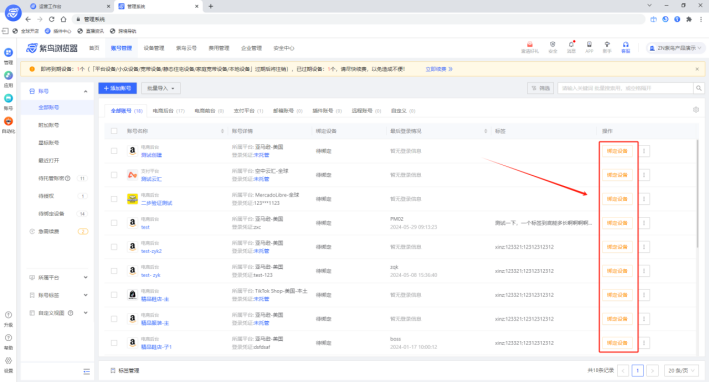This screenshot has width=709, height=383.
Task: Select 待绑定设备 in sidebar
Action: 51,214
